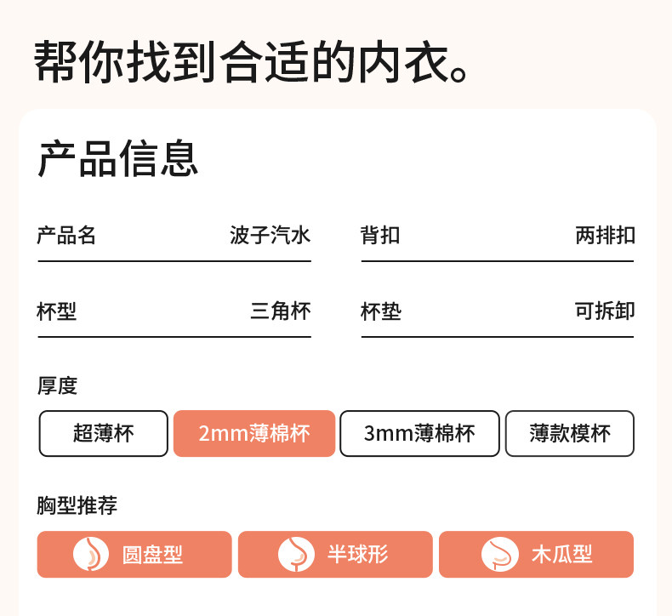Click the 厚度 section label
The image size is (672, 616).
[x=57, y=385]
